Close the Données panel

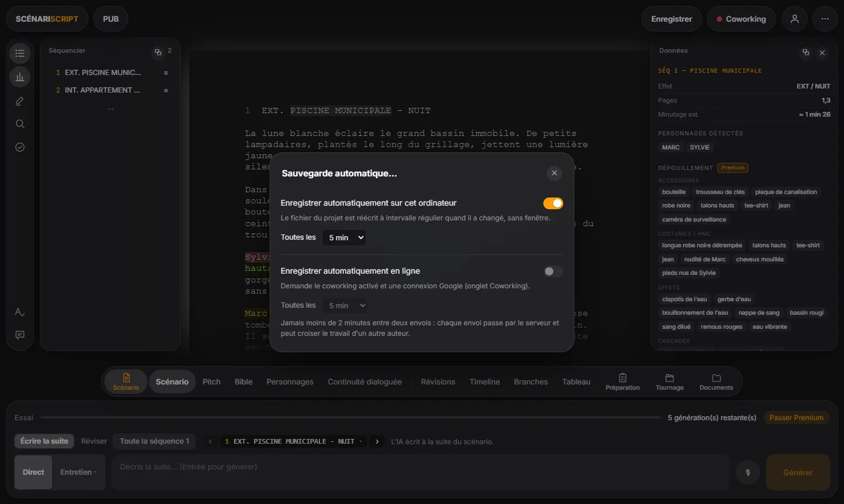pyautogui.click(x=822, y=53)
